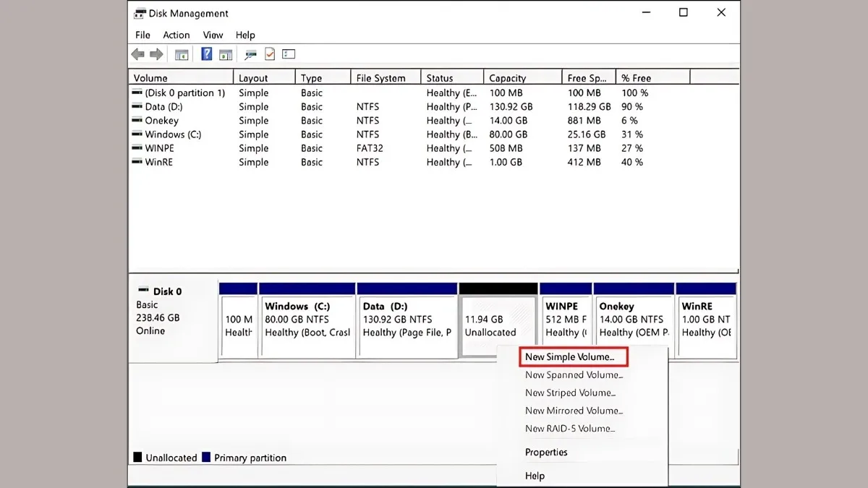Click the Back navigation arrow in the toolbar
Image resolution: width=868 pixels, height=488 pixels.
click(138, 54)
